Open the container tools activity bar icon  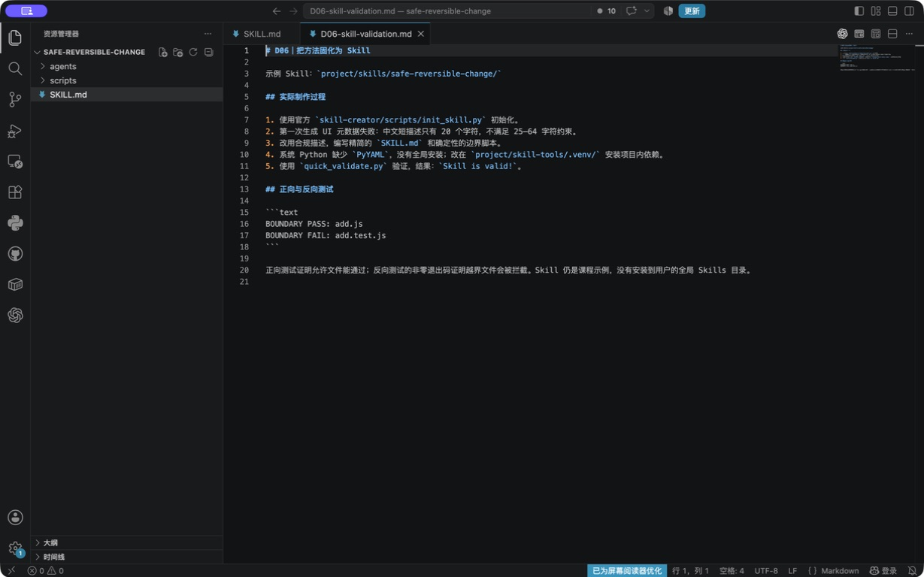pyautogui.click(x=15, y=285)
